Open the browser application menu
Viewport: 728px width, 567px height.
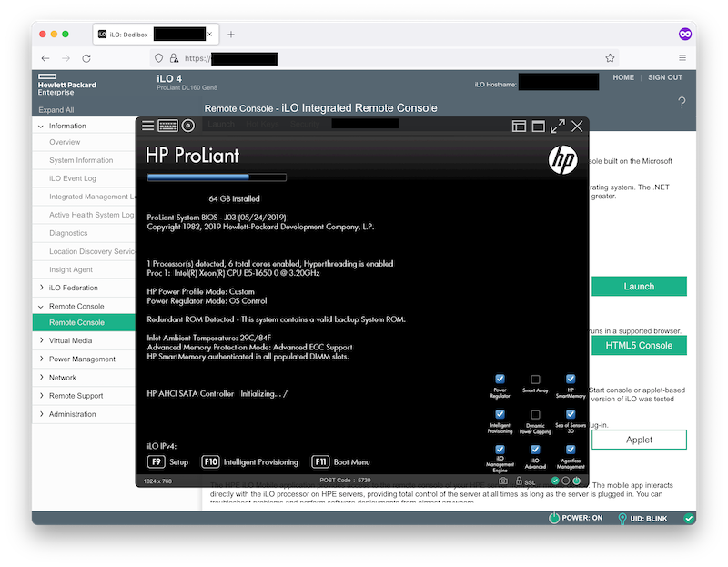[682, 58]
